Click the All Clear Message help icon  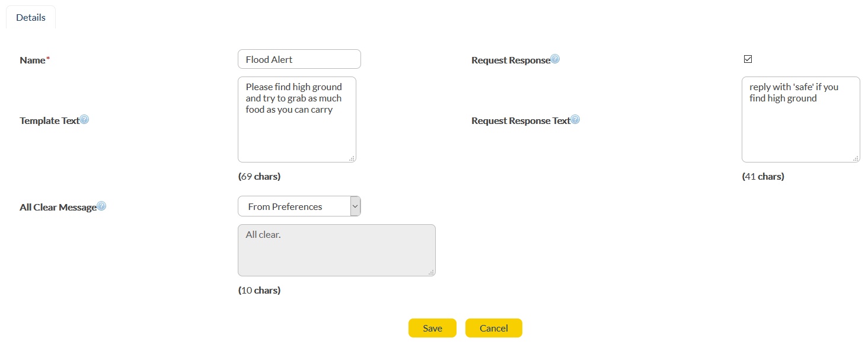101,206
